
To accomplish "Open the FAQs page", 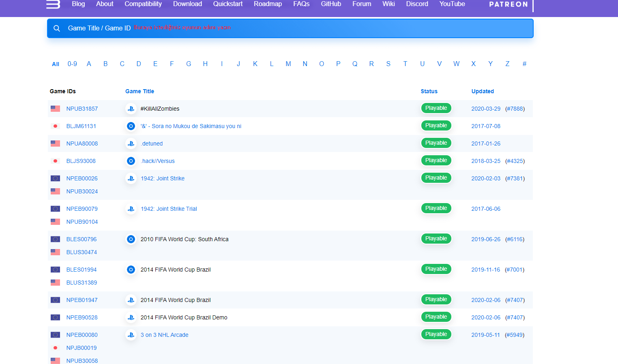I will tap(301, 4).
